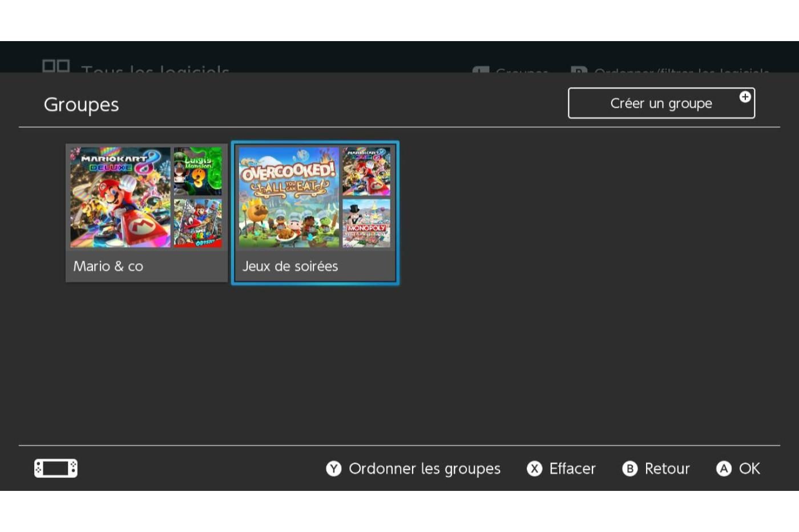Open the Mario & co group

[147, 213]
